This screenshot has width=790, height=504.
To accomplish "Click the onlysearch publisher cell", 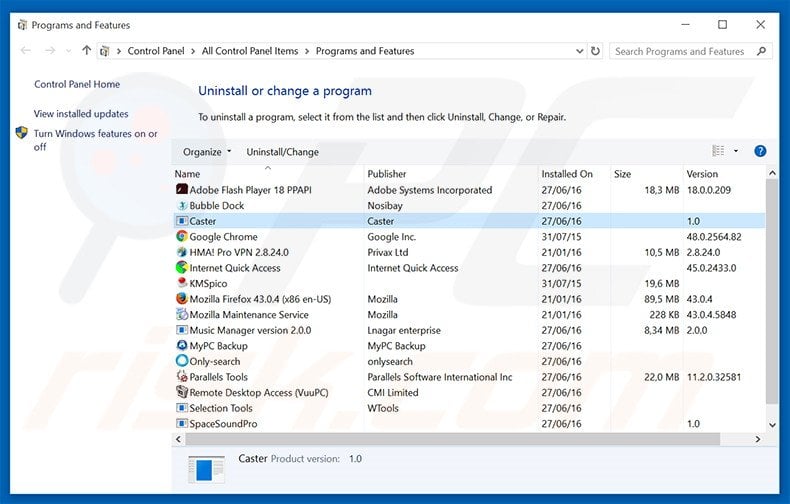I will pos(389,361).
